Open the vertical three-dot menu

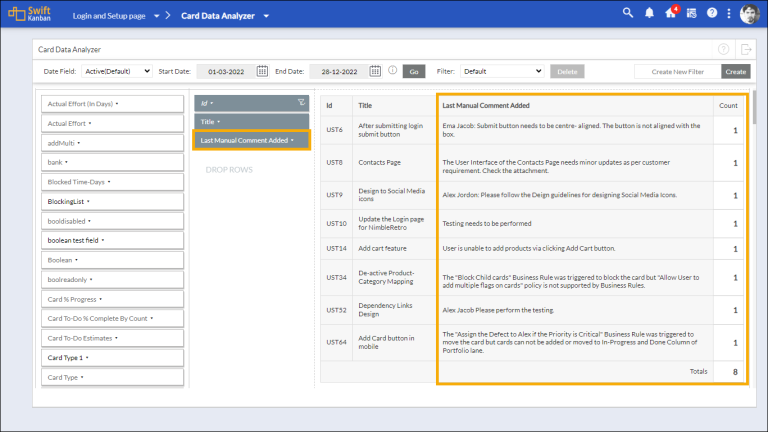729,14
